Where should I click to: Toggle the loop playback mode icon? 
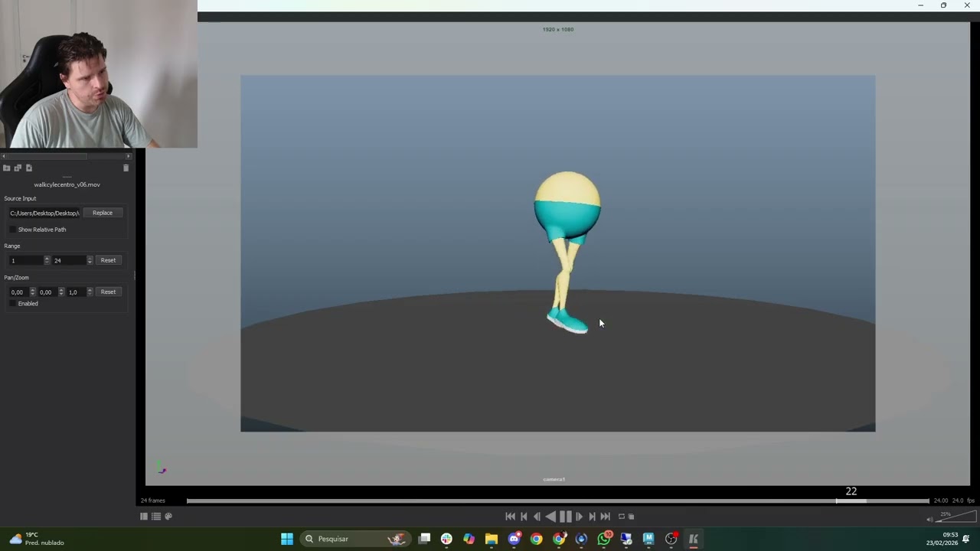point(622,517)
